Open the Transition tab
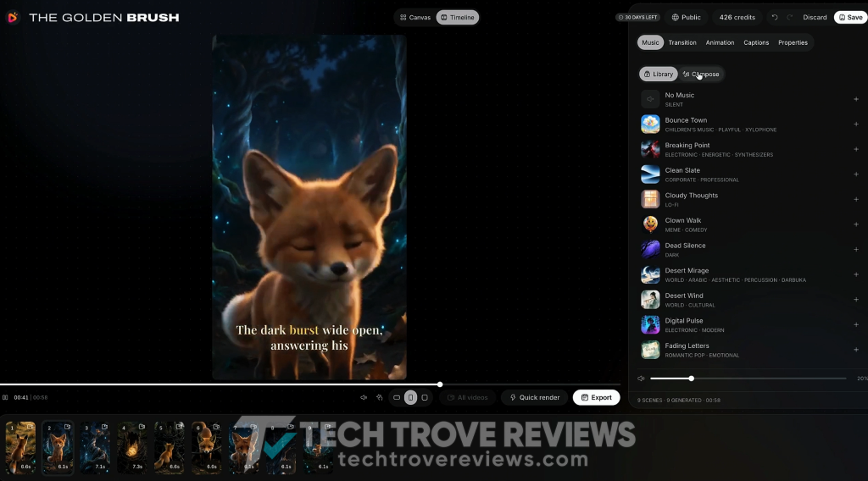Screen dimensions: 868x481 click(682, 42)
